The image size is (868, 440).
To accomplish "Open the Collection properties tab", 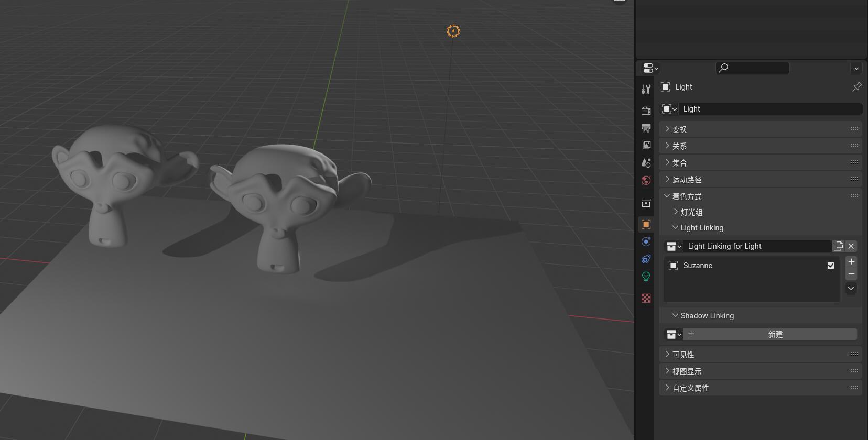I will pyautogui.click(x=646, y=203).
